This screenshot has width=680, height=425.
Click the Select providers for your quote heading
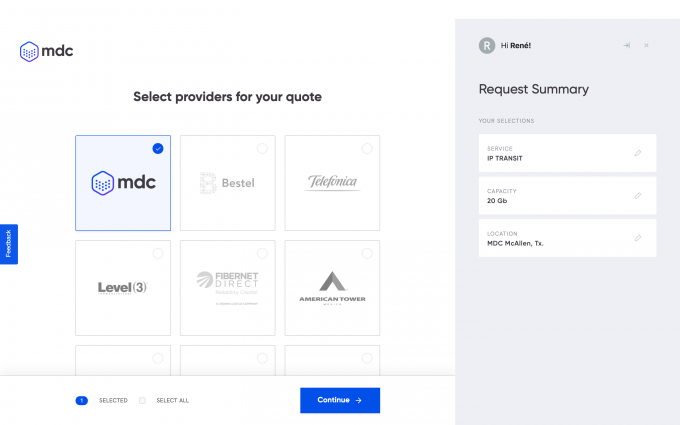228,96
